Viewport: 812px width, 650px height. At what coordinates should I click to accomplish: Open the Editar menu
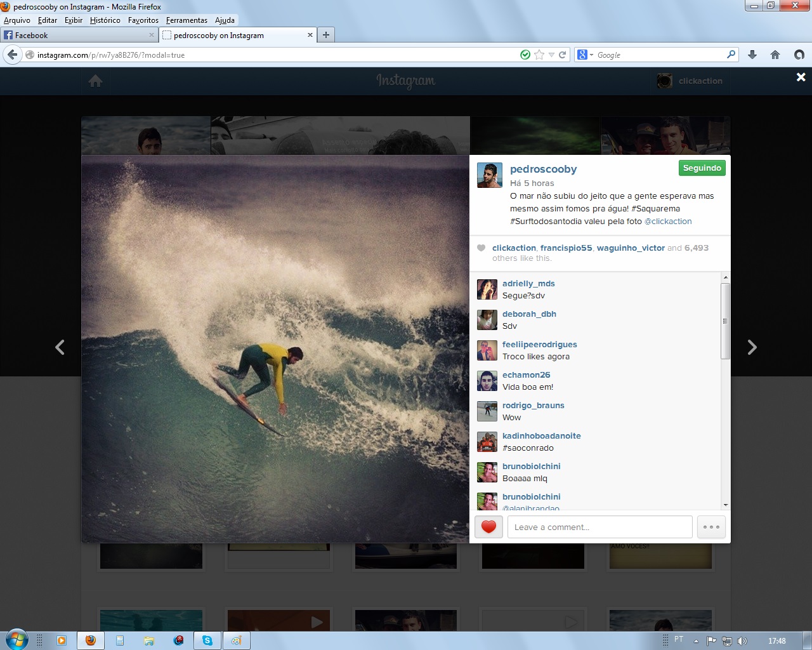coord(48,20)
